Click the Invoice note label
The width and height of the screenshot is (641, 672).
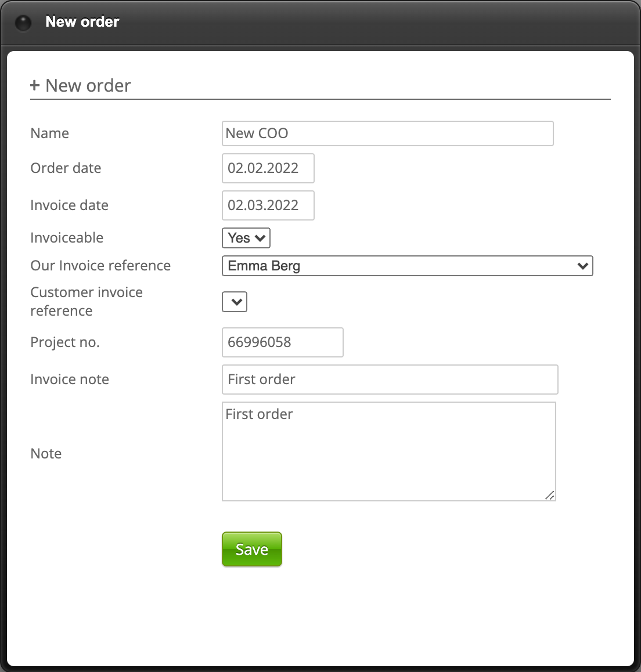coord(70,380)
